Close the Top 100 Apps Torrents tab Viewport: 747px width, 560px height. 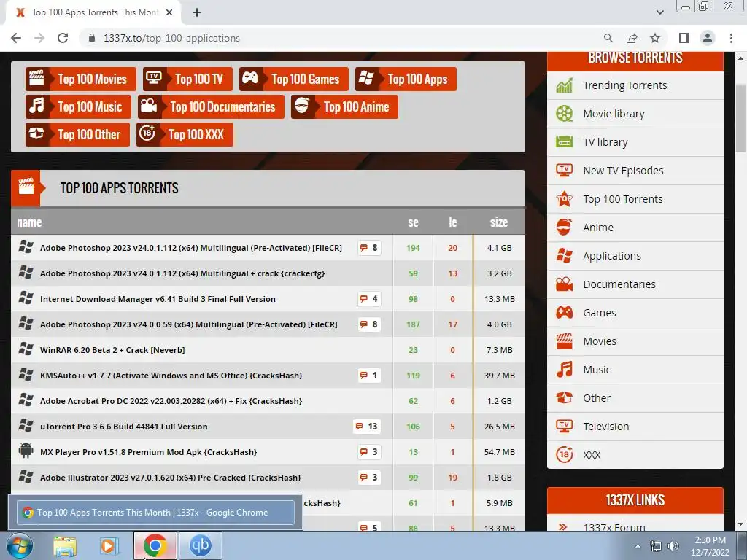click(169, 12)
